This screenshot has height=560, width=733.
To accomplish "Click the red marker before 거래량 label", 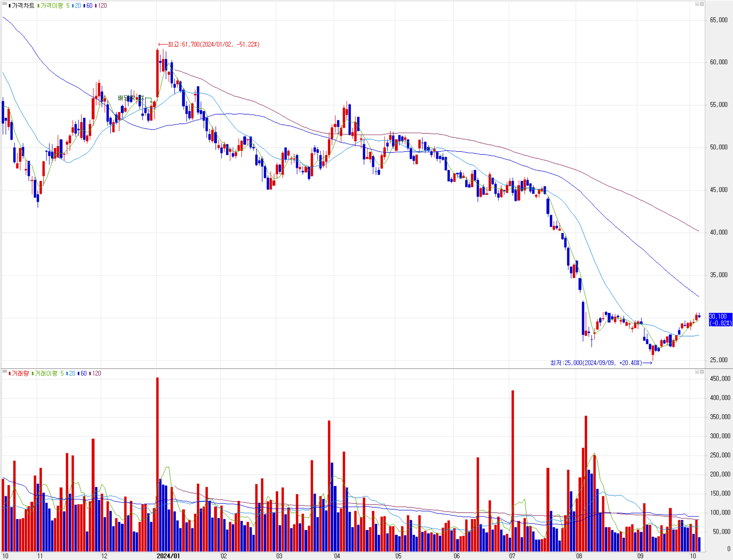I will [x=10, y=373].
